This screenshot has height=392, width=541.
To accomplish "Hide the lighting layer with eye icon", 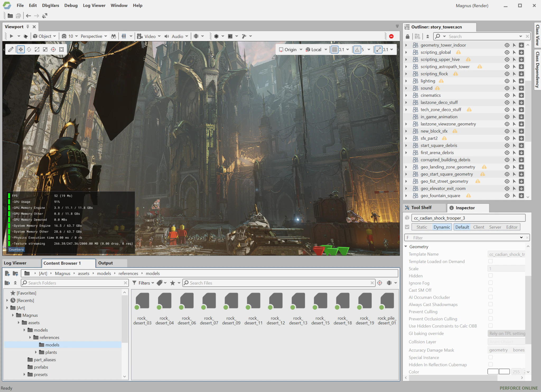I will (x=507, y=81).
